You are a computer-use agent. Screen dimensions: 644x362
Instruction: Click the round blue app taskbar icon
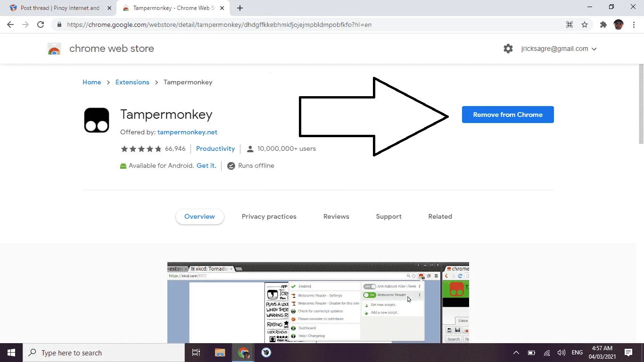coord(266,353)
